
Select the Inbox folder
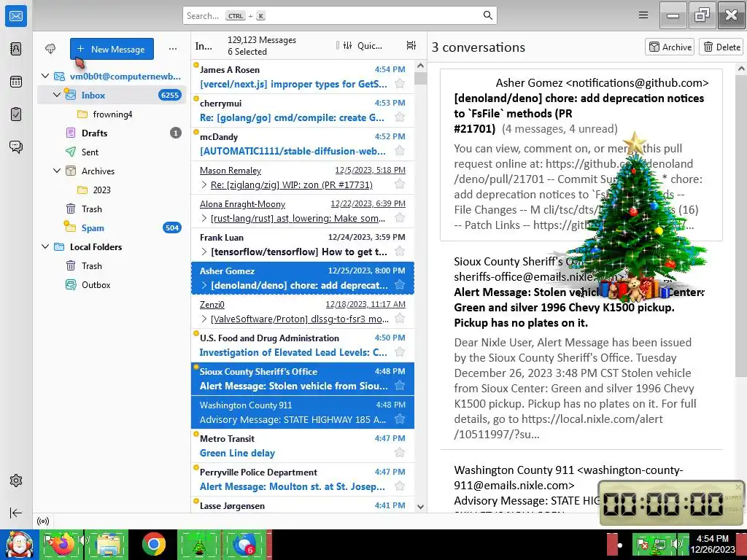tap(112, 95)
